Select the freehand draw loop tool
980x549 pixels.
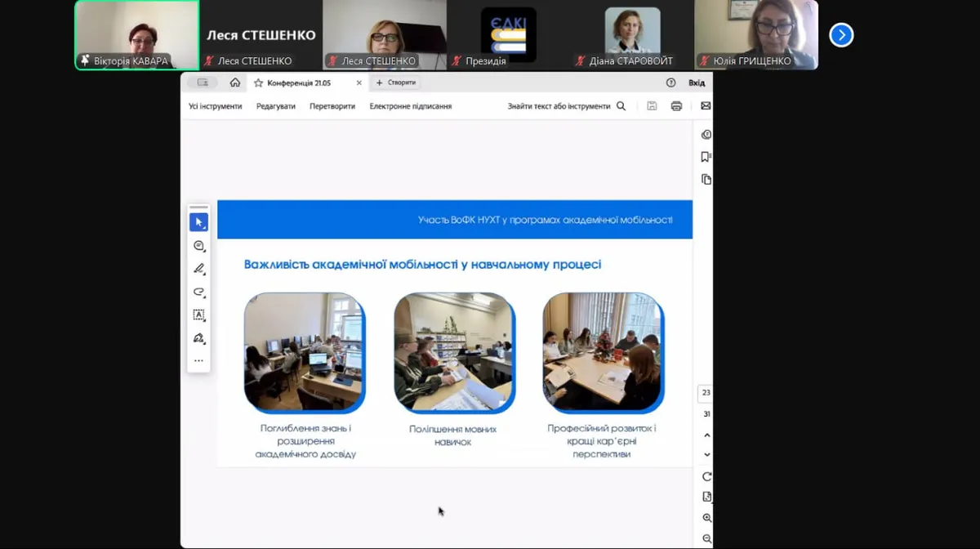click(199, 292)
